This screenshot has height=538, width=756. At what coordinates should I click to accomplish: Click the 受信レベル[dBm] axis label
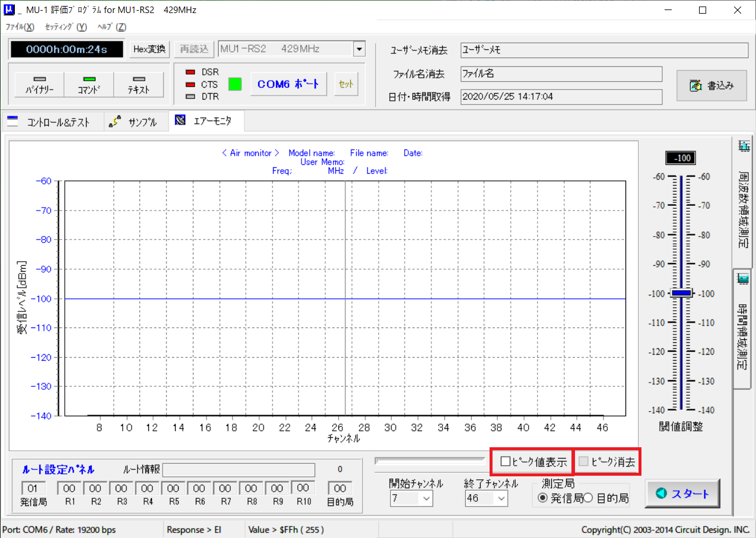pos(22,298)
